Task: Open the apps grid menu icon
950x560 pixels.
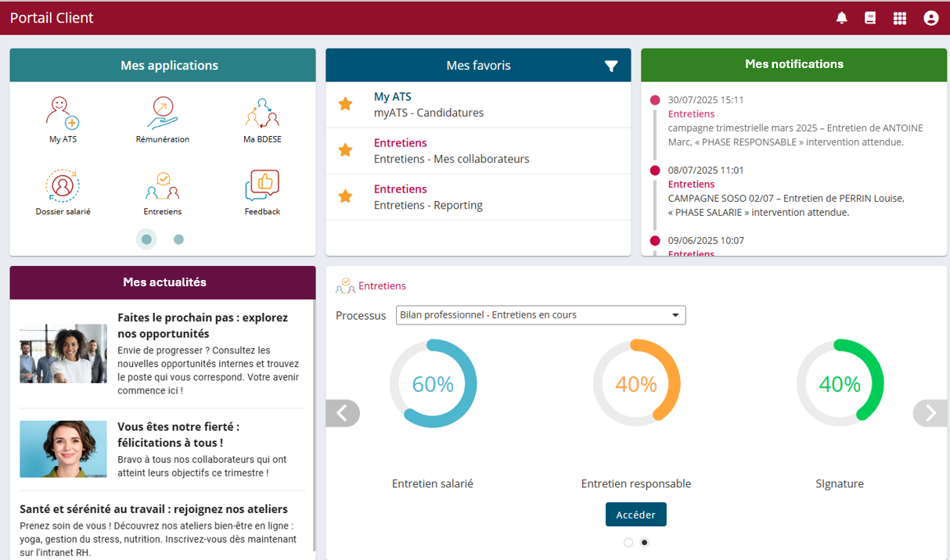Action: coord(900,18)
